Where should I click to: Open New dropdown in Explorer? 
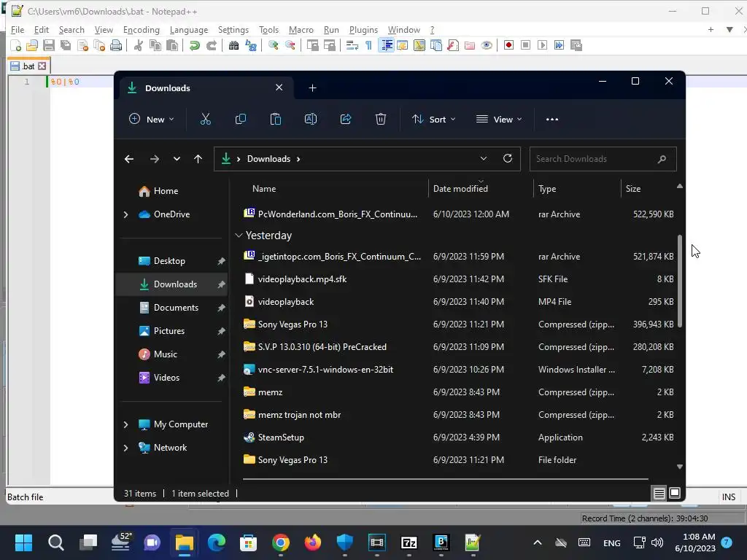pos(152,119)
